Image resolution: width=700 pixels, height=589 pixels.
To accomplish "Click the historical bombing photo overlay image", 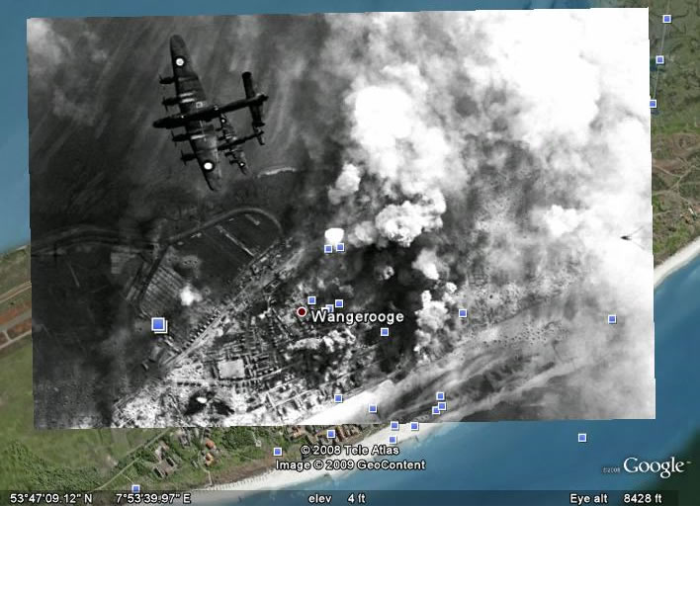I will pos(341,218).
